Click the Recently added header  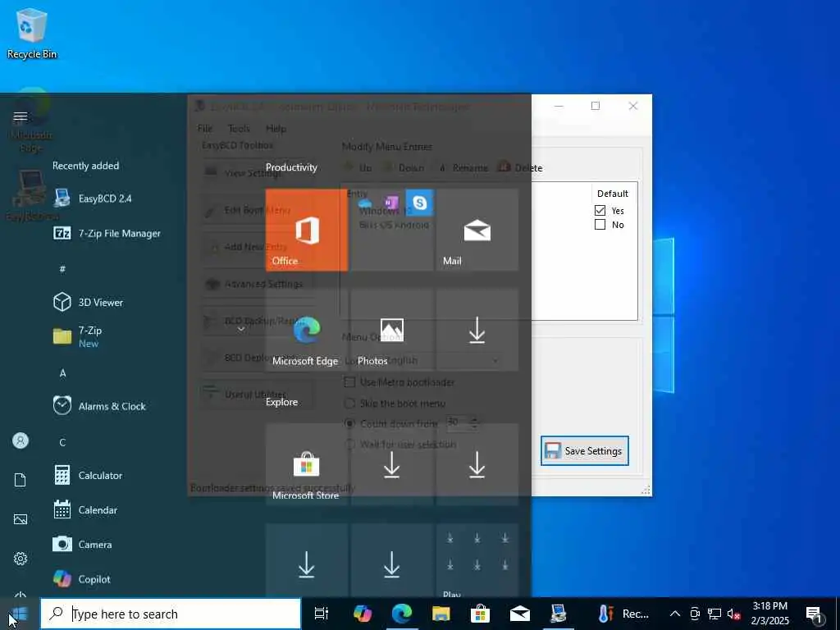tap(85, 166)
